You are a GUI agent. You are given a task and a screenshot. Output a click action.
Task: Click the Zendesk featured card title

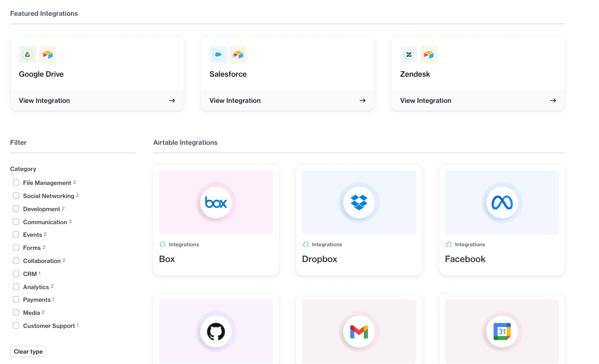415,74
